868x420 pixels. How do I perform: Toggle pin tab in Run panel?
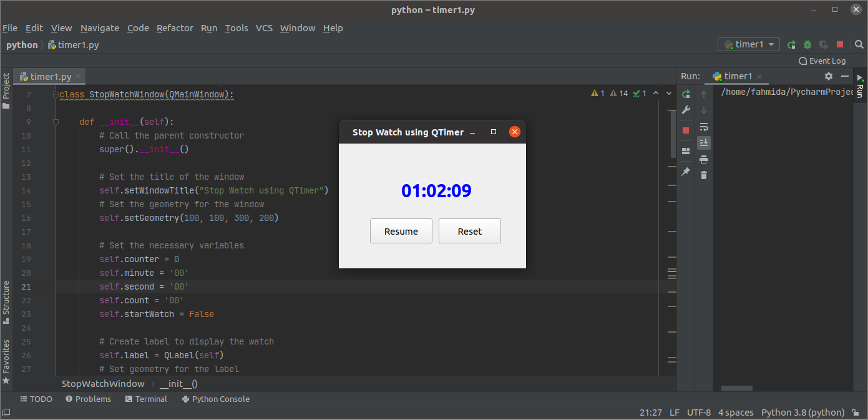point(686,172)
